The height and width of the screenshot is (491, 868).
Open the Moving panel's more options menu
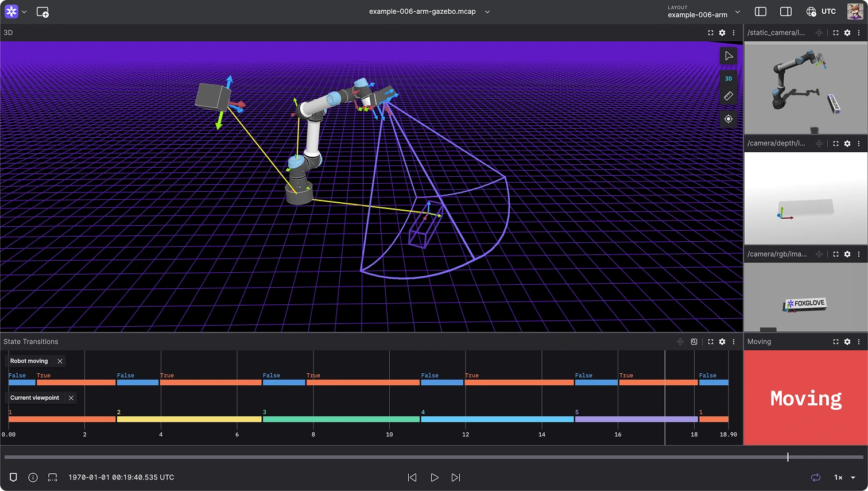(859, 341)
